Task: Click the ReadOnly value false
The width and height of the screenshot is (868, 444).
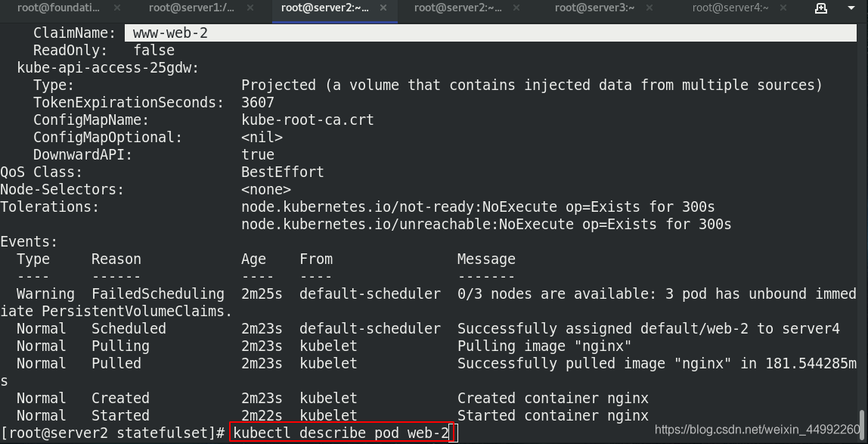Action: click(154, 51)
